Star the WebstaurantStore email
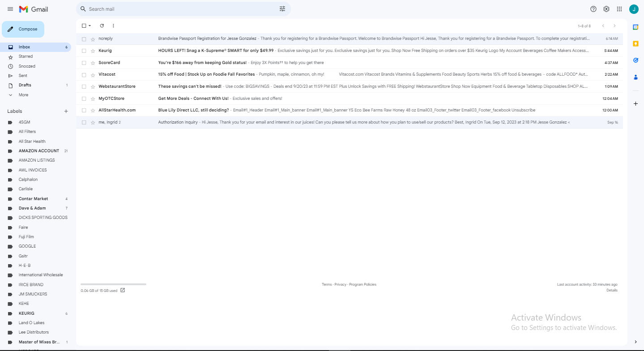This screenshot has height=351, width=644. coord(93,86)
